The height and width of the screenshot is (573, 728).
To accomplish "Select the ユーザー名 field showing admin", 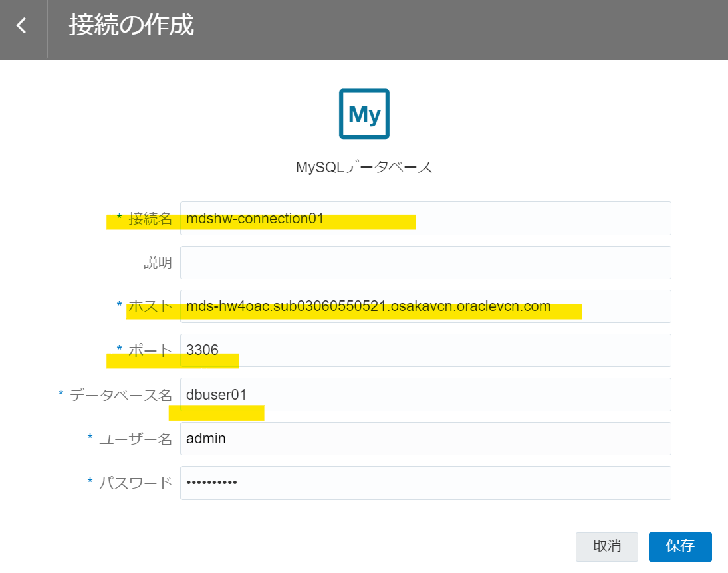I will click(425, 439).
